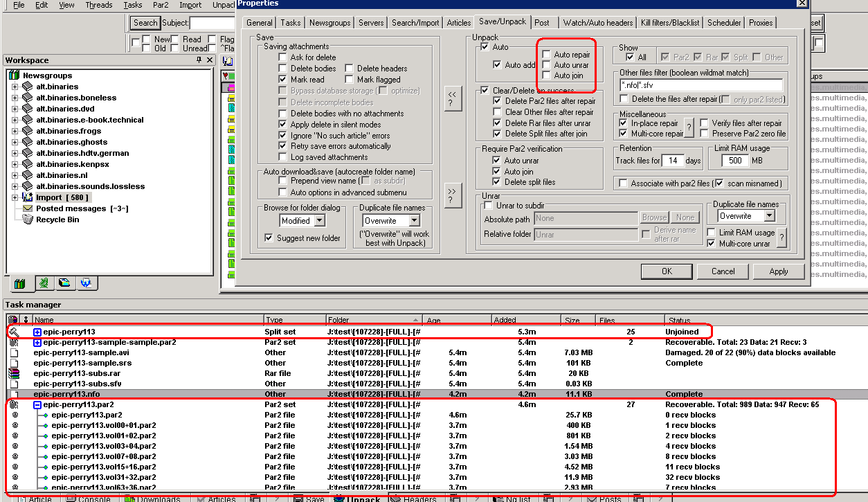The height and width of the screenshot is (502, 868).
Task: Click the Recycle Bin icon in Workspace
Action: 28,219
